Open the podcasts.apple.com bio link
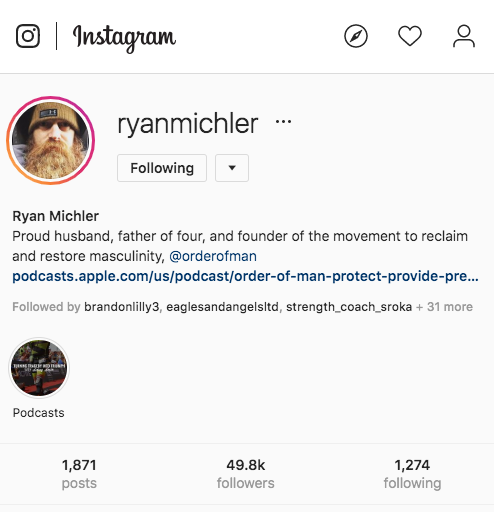Image resolution: width=494 pixels, height=512 pixels. pos(245,276)
